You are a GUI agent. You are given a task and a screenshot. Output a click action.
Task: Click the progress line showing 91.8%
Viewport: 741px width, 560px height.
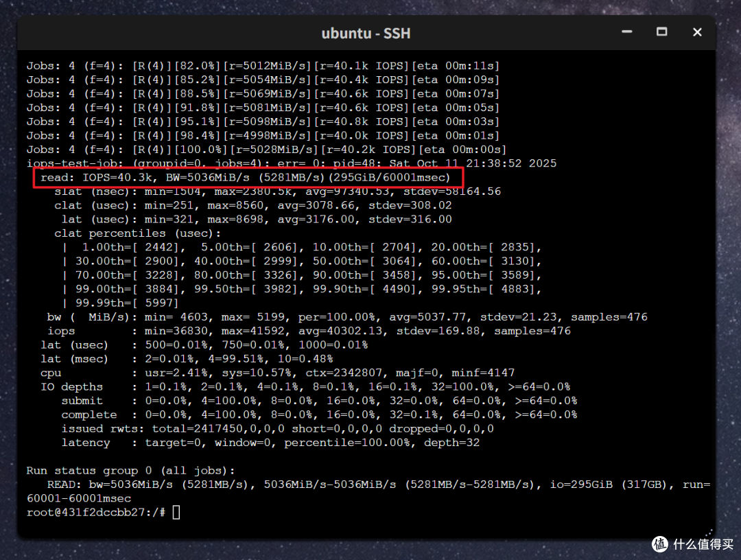point(263,108)
